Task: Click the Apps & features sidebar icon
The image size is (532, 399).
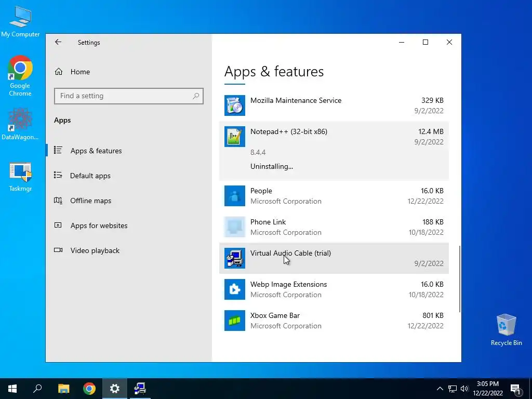Action: (58, 150)
